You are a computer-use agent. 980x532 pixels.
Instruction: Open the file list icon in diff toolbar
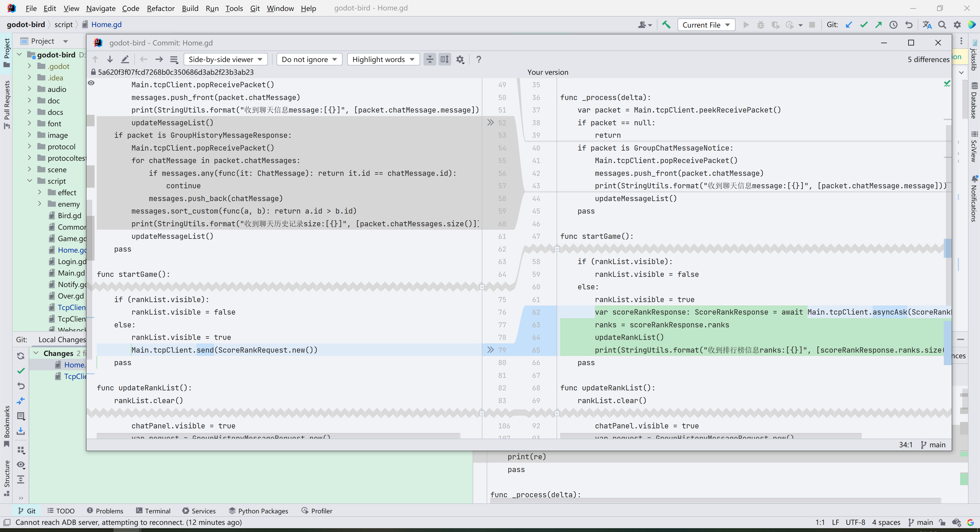click(x=174, y=59)
